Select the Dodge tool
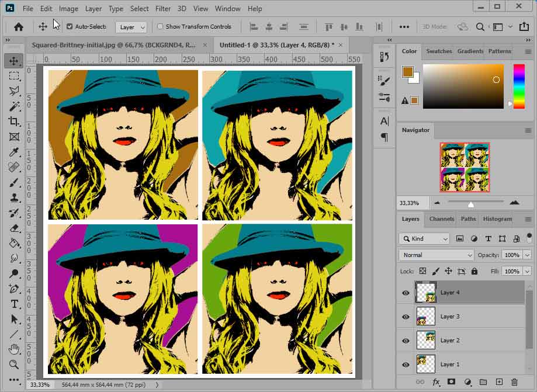The width and height of the screenshot is (537, 392). pos(13,273)
